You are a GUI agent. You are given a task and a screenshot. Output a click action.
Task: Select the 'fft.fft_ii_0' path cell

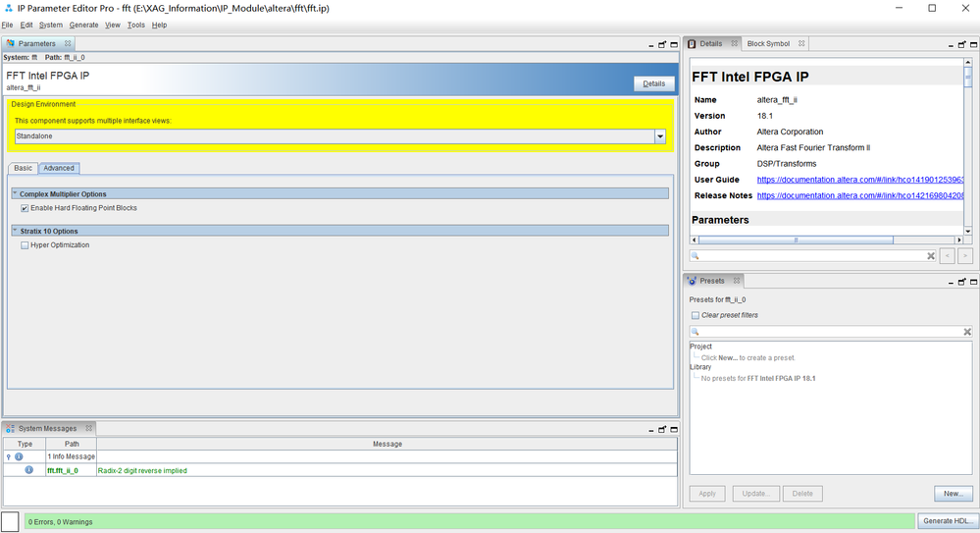(x=72, y=470)
